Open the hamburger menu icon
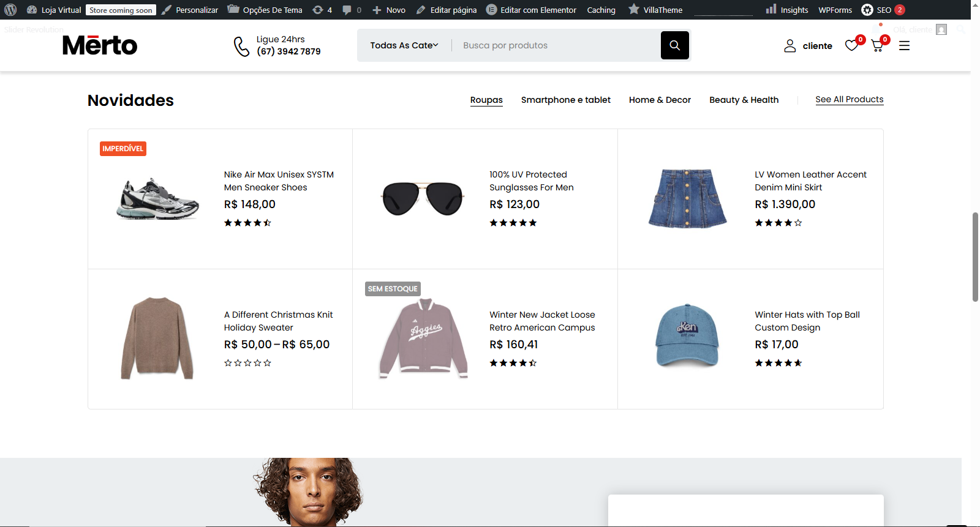 (904, 46)
